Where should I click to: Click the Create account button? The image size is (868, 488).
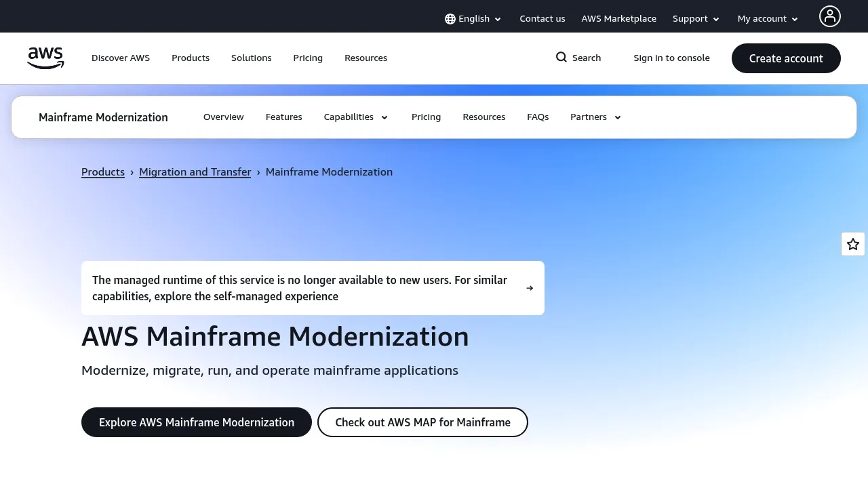pos(786,58)
